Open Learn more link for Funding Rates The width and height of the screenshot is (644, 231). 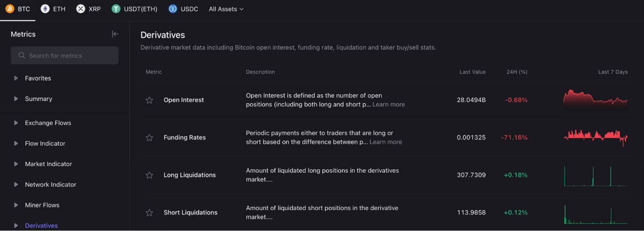[386, 142]
